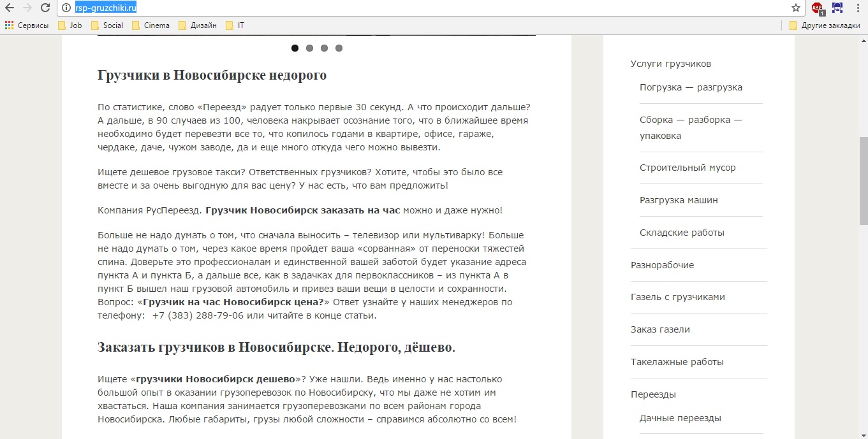Open Складские работы sidebar link

[682, 233]
